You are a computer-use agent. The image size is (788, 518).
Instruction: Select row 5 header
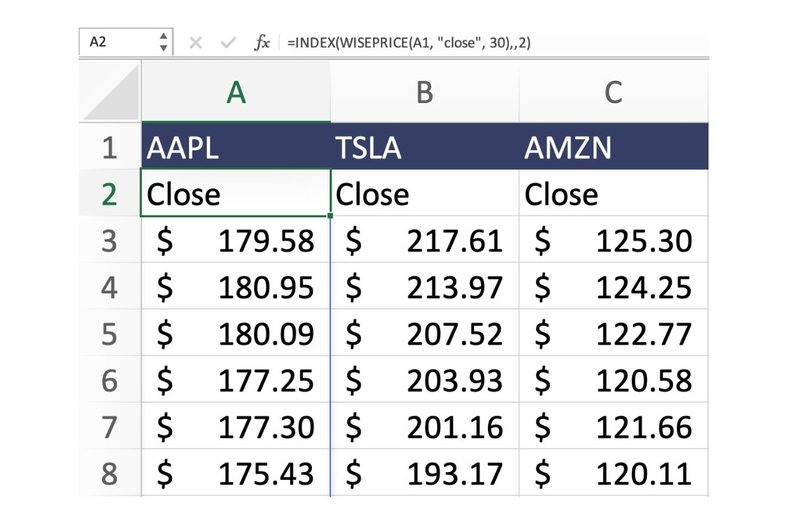pos(110,335)
